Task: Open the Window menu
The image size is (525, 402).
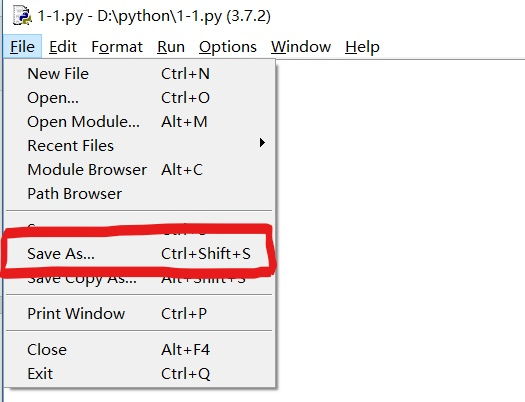Action: coord(301,47)
